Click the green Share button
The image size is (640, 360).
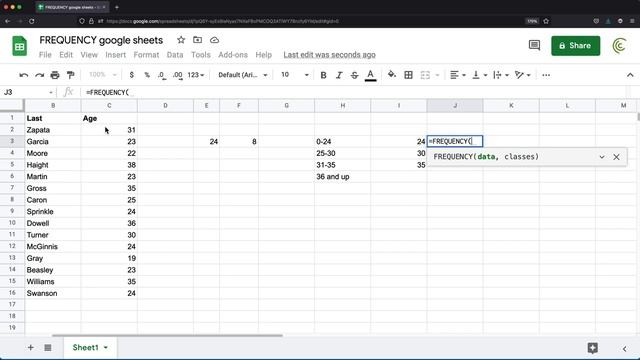point(576,46)
